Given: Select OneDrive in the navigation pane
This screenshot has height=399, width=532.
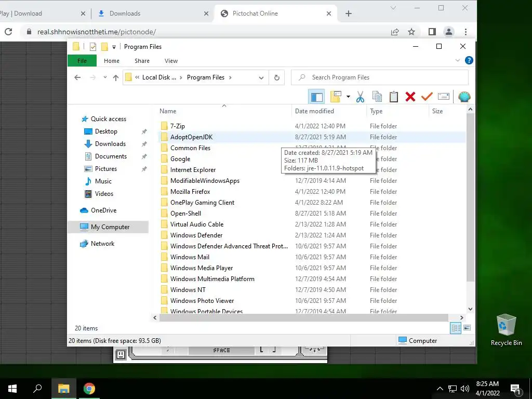Looking at the screenshot, I should [103, 210].
